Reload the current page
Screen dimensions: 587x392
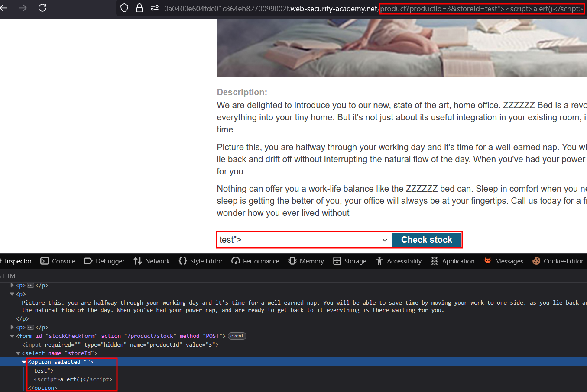point(42,8)
